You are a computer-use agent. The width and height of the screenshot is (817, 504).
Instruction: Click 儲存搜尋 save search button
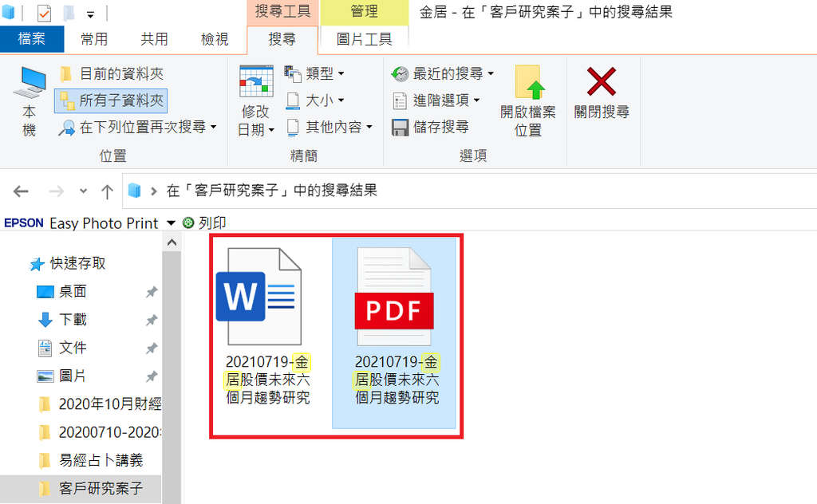tap(430, 127)
